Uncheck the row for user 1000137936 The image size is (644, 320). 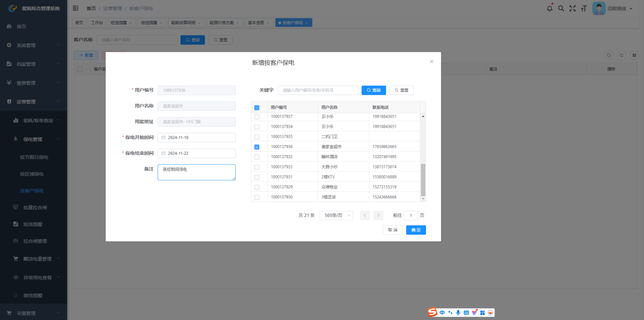coord(257,147)
